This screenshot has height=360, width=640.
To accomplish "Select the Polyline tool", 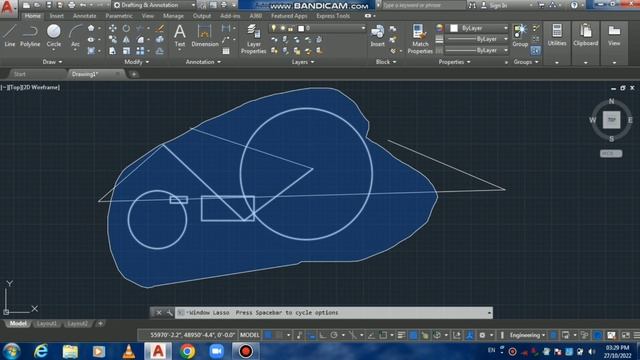I will tap(30, 35).
